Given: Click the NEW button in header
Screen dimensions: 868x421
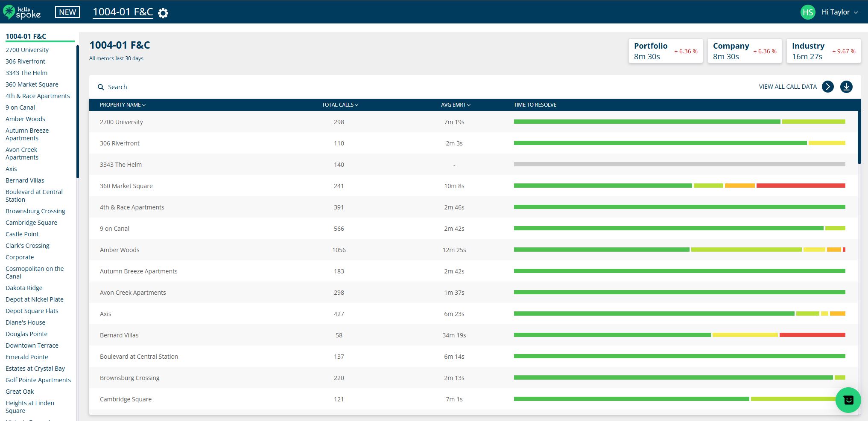Looking at the screenshot, I should (67, 12).
